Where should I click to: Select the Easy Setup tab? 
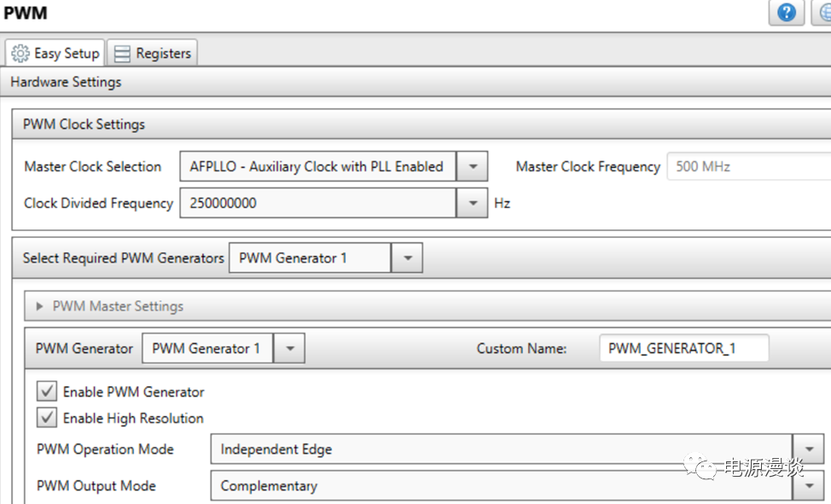click(56, 53)
